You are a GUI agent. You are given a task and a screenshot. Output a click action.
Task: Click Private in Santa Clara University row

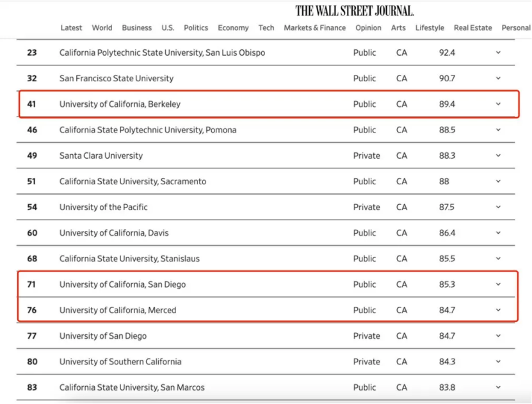coord(366,156)
